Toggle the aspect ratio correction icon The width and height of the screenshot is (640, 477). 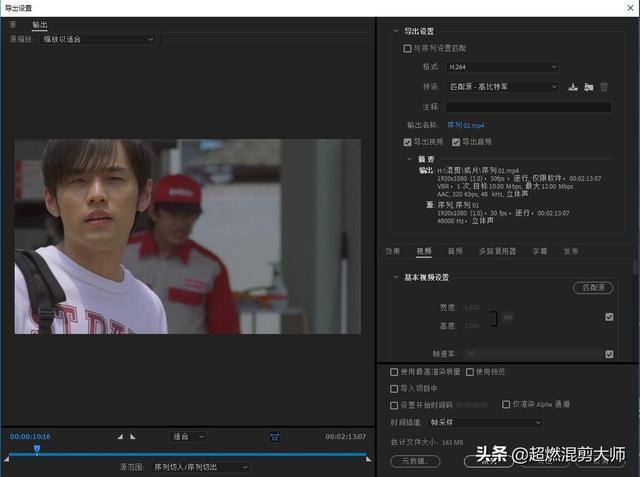tap(275, 437)
